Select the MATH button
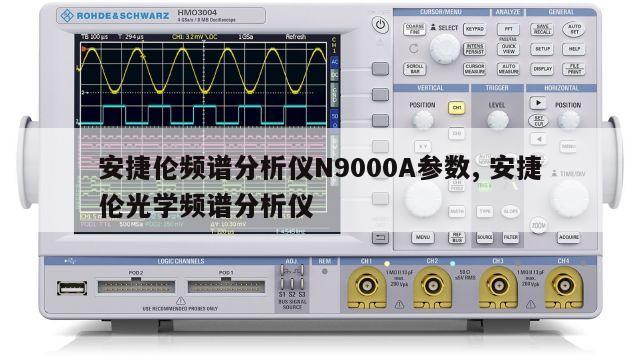640x360 pixels. click(457, 211)
